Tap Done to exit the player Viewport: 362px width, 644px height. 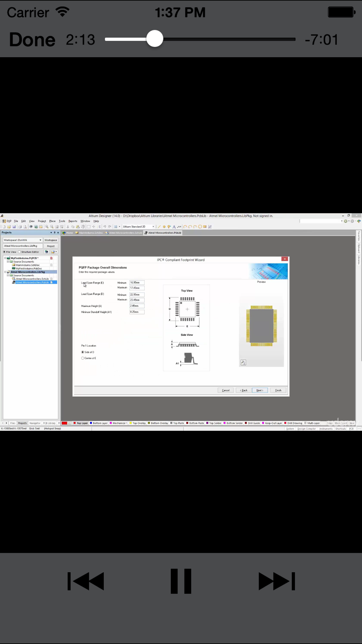32,39
